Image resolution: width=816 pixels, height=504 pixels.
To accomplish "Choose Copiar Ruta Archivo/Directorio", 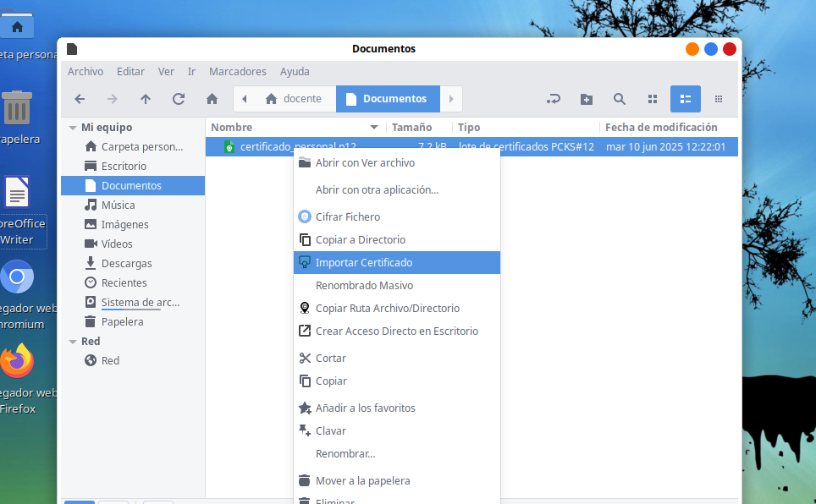I will (x=396, y=309).
